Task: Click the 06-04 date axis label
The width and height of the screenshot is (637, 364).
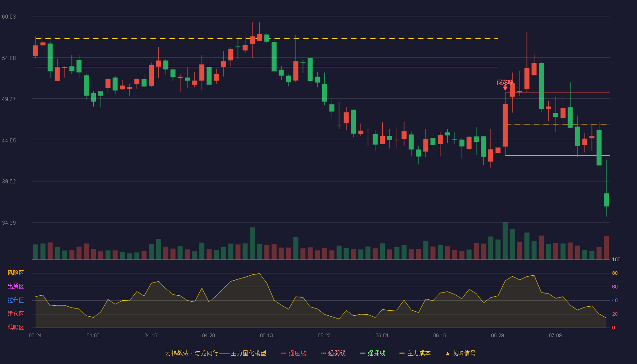Action: click(x=382, y=335)
